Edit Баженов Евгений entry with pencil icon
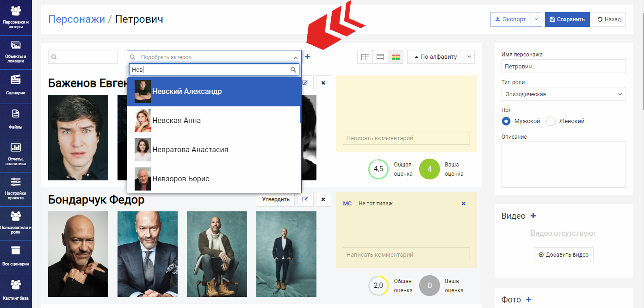The height and width of the screenshot is (308, 644). [x=305, y=83]
